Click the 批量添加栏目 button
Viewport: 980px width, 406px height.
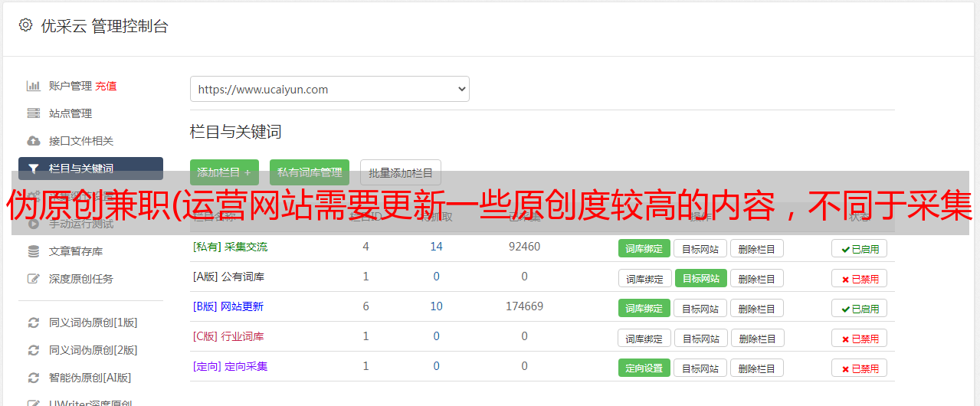(401, 172)
